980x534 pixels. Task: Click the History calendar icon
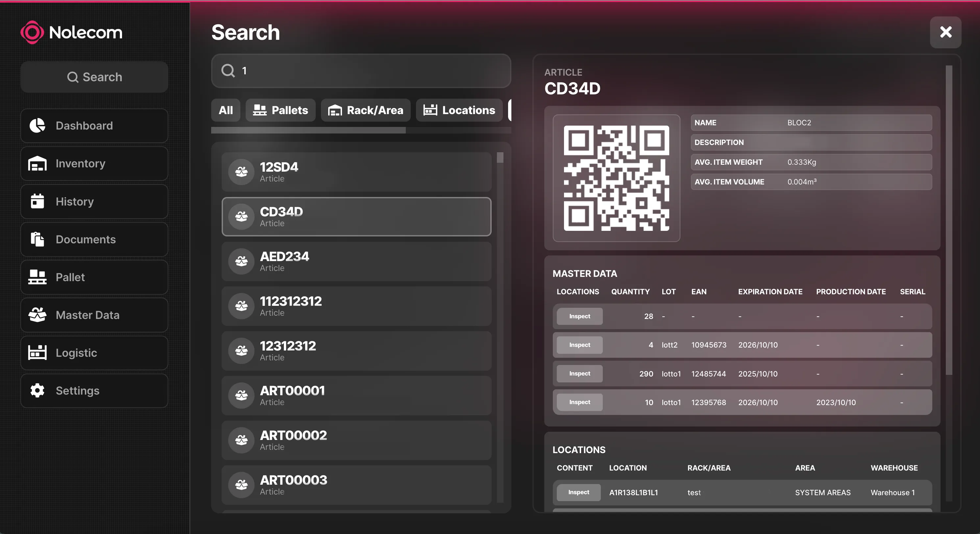pyautogui.click(x=37, y=201)
